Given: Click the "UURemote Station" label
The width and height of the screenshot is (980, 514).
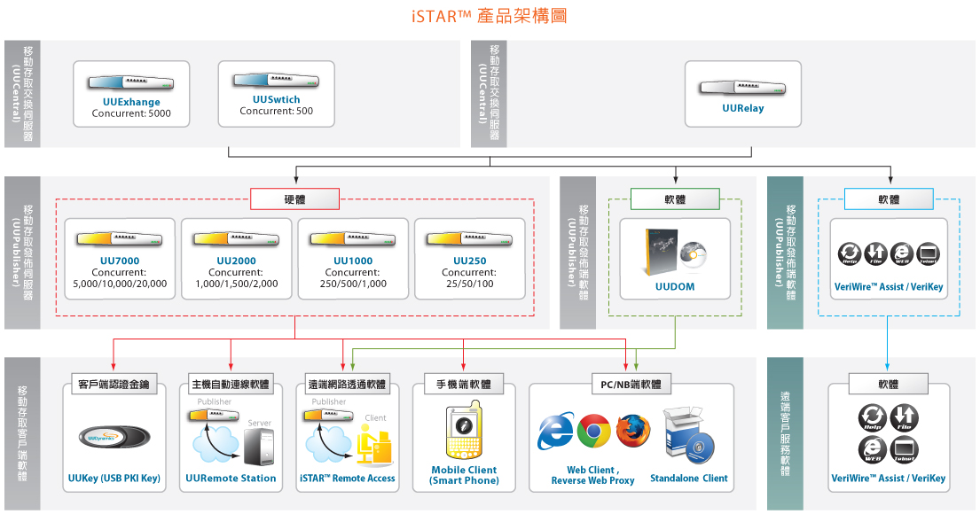Looking at the screenshot, I should 231,479.
